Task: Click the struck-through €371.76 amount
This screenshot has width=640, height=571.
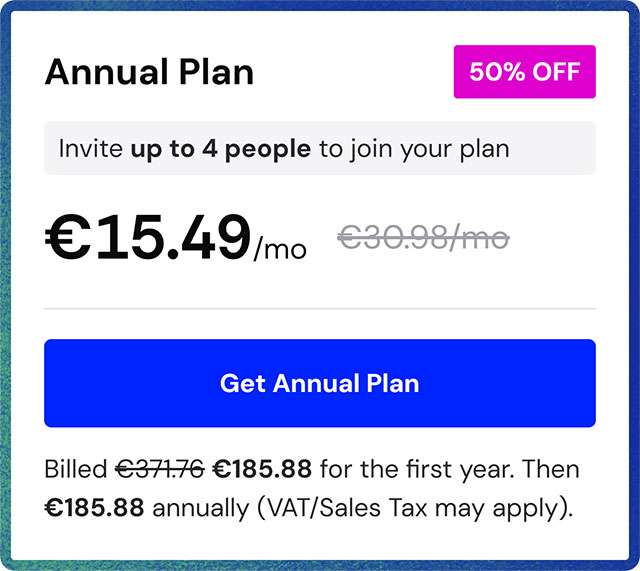Action: [160, 469]
